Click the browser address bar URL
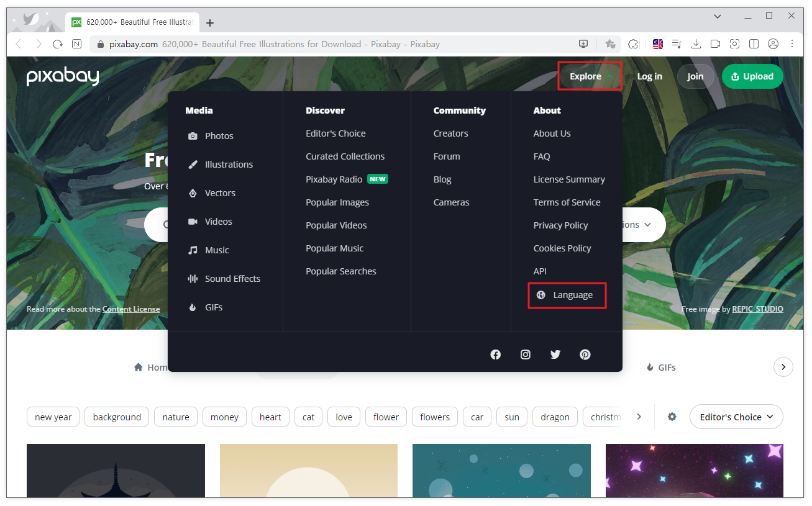Viewport: 812px width, 506px height. [x=134, y=44]
